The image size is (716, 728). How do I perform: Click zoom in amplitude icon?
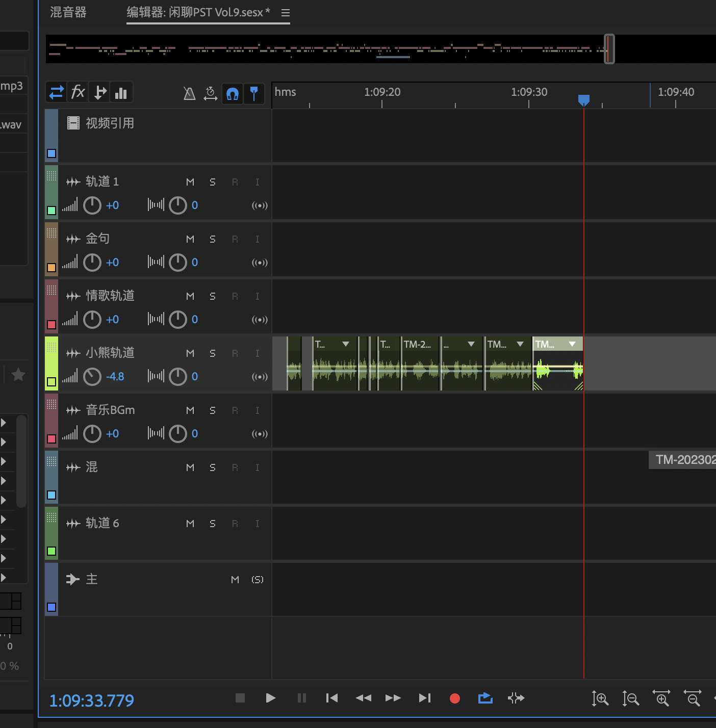pyautogui.click(x=600, y=698)
